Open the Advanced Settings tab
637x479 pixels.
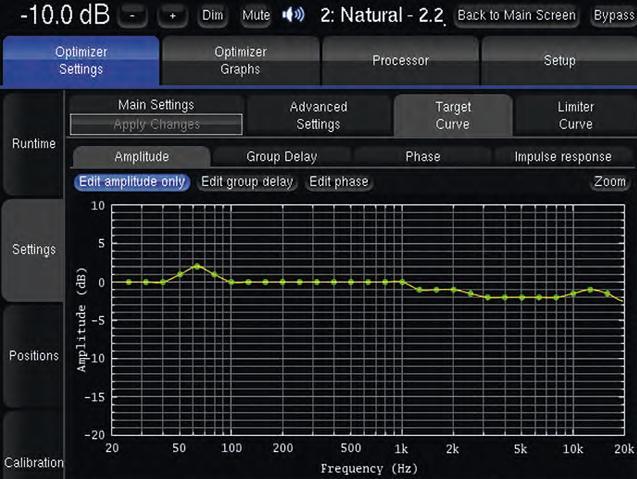[x=318, y=115]
